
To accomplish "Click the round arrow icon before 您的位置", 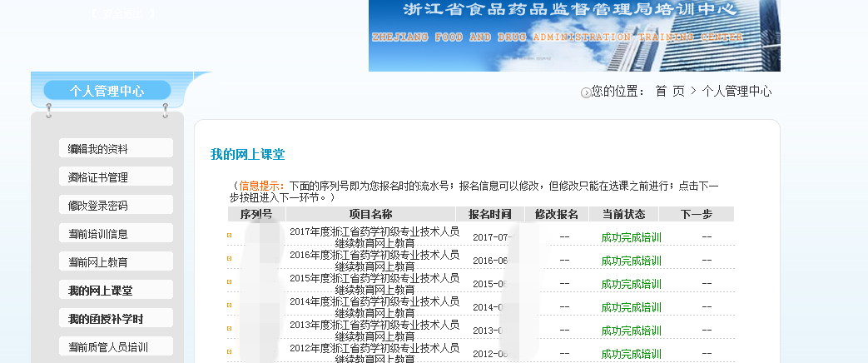I will click(x=586, y=92).
